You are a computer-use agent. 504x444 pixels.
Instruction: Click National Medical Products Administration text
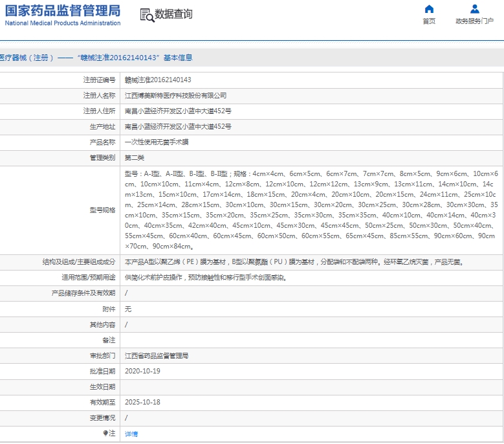pyautogui.click(x=63, y=23)
